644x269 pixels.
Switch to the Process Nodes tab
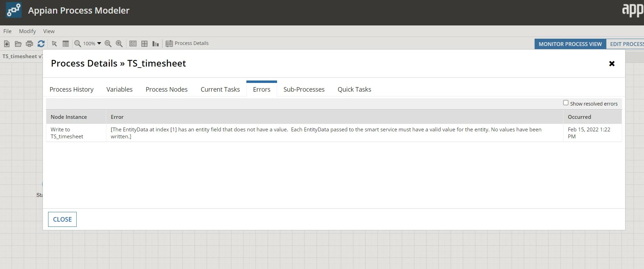pyautogui.click(x=167, y=89)
